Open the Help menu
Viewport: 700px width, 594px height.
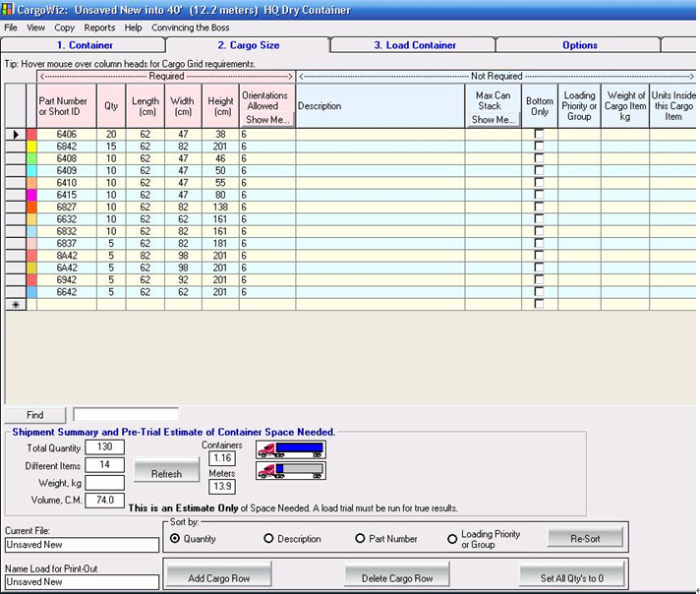(x=133, y=28)
